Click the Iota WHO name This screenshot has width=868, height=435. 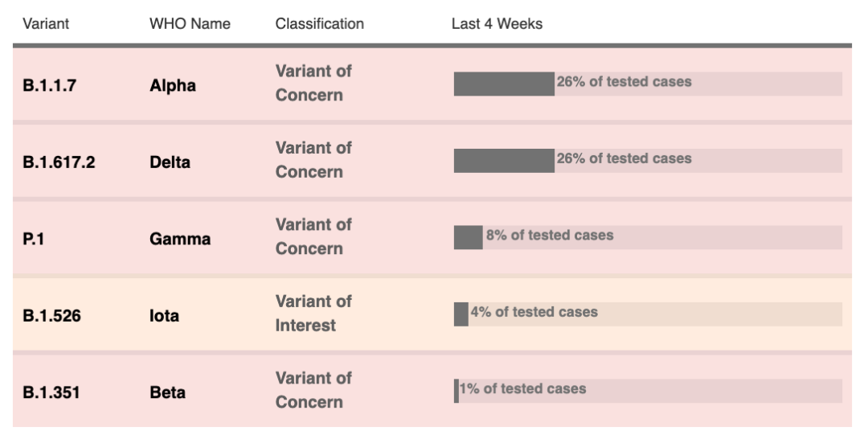tap(165, 316)
